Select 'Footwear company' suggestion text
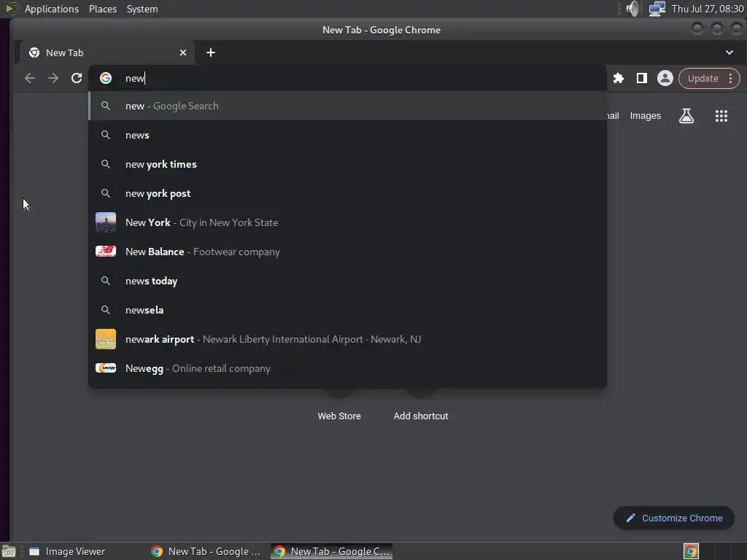This screenshot has width=747, height=560. click(x=236, y=252)
